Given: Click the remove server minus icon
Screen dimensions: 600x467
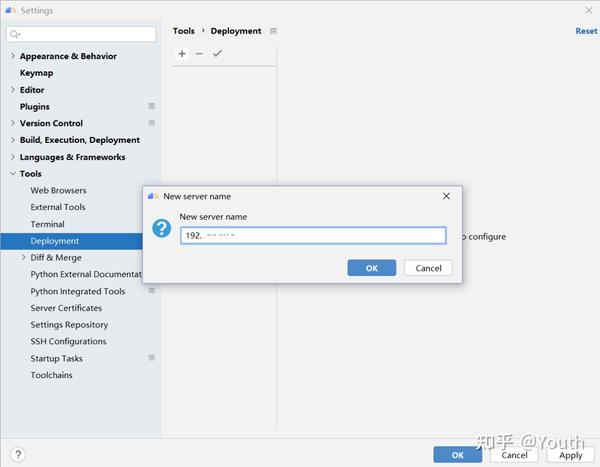Looking at the screenshot, I should click(199, 54).
